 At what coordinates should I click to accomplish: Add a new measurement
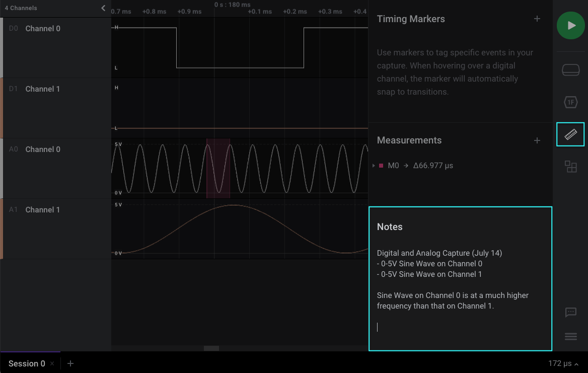click(537, 140)
